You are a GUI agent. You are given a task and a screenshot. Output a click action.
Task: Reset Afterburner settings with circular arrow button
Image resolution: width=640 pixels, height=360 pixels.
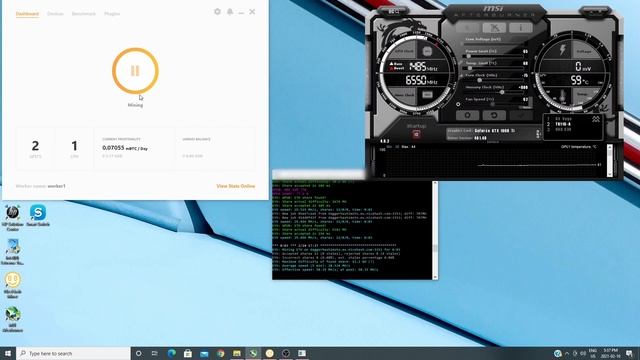494,116
